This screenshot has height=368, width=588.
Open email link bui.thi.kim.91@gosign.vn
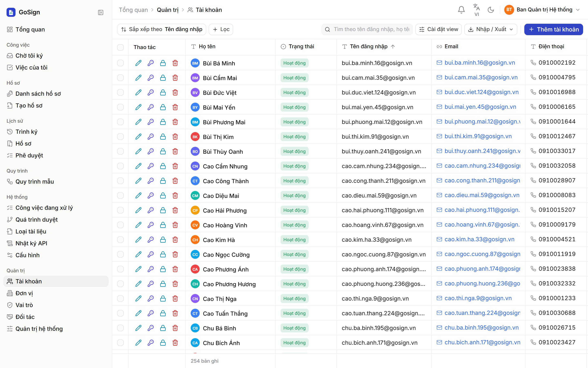click(478, 136)
